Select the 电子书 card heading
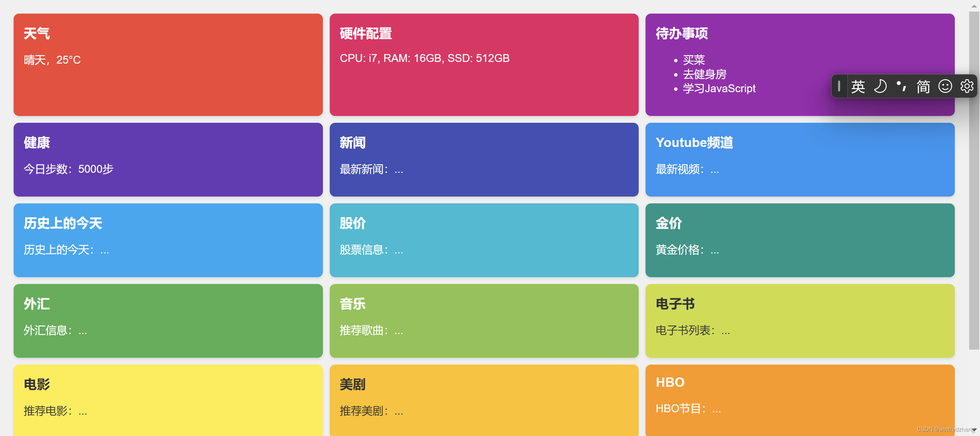The width and height of the screenshot is (980, 436). [x=675, y=304]
